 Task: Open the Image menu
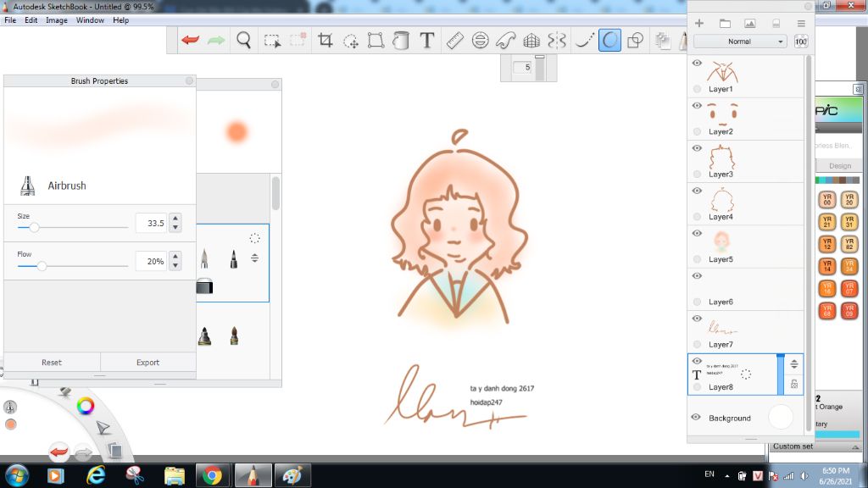57,20
